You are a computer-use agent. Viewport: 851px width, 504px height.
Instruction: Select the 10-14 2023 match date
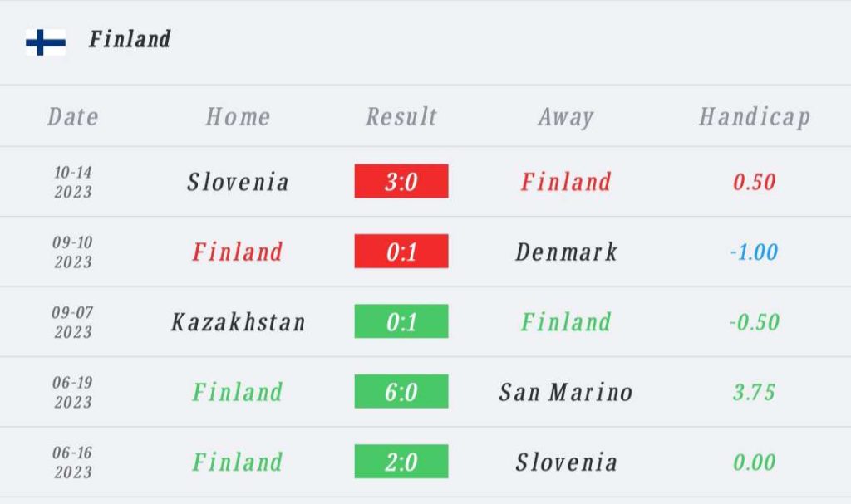point(73,182)
